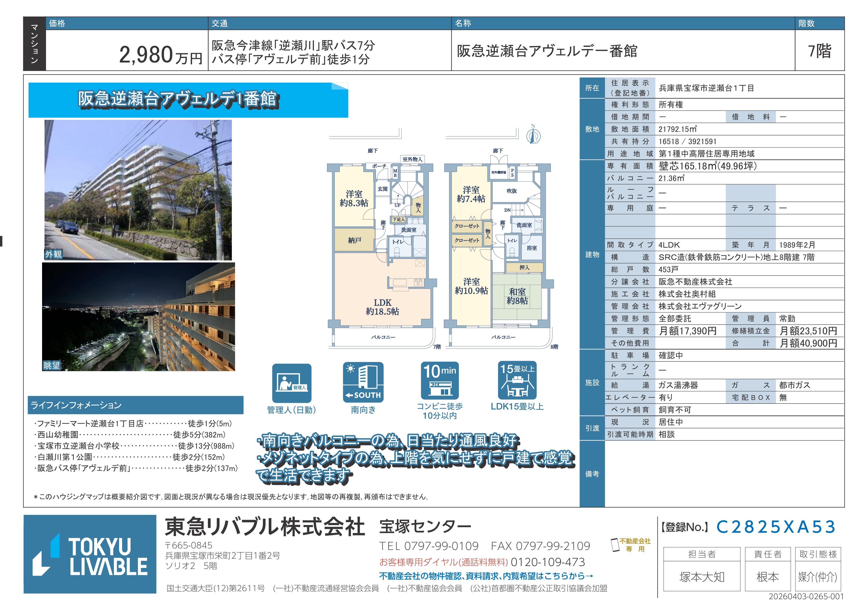Screen dimensions: 868x614
Task: Click the 媒介(仲介) transaction type box
Action: 817,577
